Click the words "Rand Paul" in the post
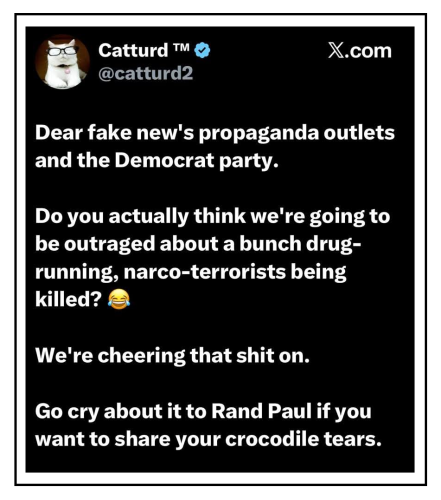This screenshot has width=441, height=500. tap(261, 411)
